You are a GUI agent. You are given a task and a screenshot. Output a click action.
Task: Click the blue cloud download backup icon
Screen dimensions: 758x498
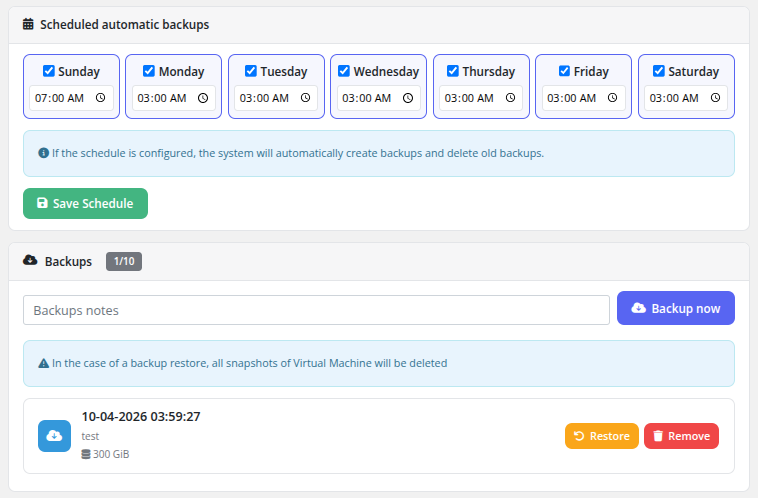coord(55,436)
